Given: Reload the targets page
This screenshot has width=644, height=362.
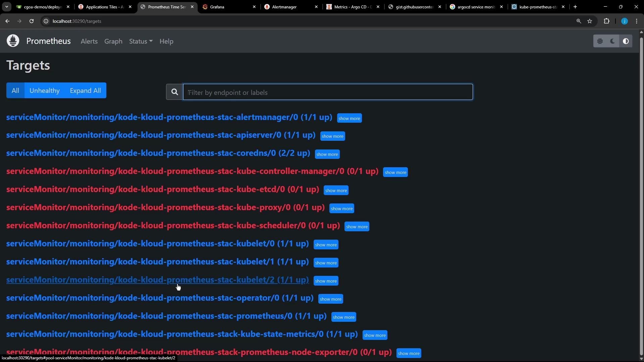Looking at the screenshot, I should point(32,21).
